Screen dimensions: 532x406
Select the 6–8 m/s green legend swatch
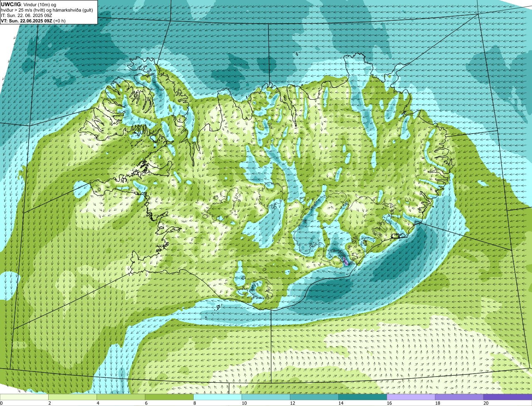[169, 397]
